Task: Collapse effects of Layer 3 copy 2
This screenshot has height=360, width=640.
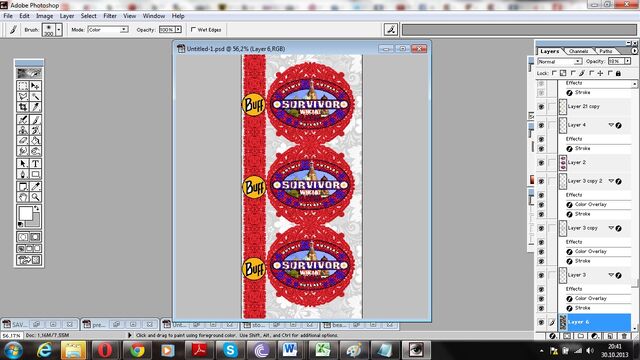Action: click(611, 181)
